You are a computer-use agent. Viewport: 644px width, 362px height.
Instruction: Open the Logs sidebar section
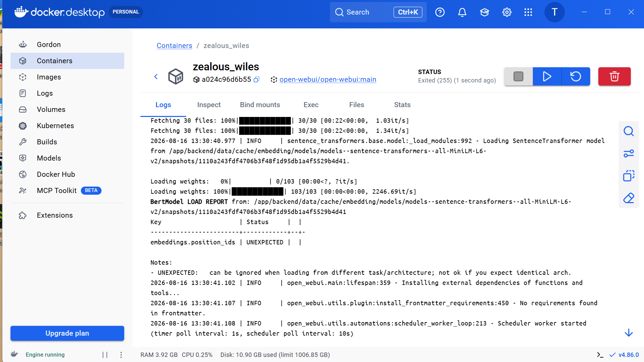tap(67, 93)
